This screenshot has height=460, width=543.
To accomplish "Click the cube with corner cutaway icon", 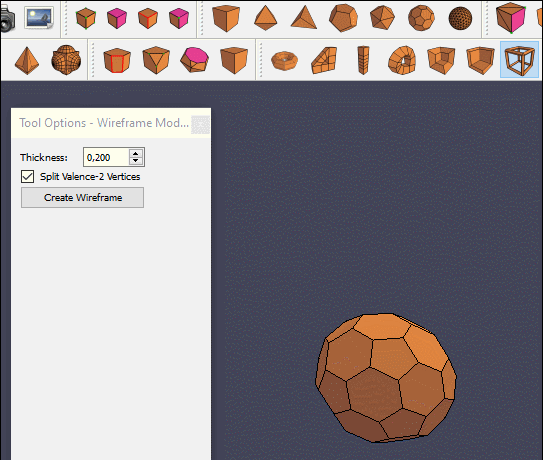I will click(x=441, y=60).
